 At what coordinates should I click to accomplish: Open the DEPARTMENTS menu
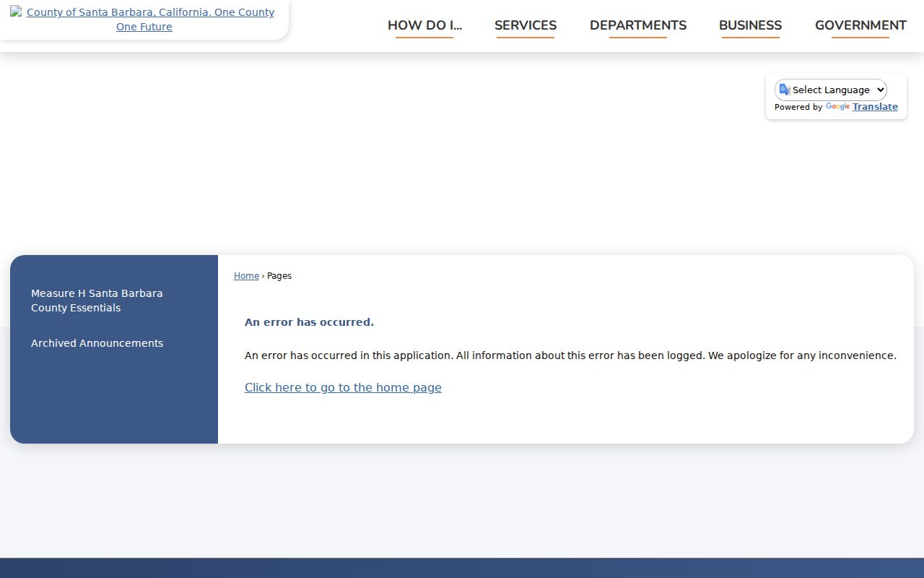point(638,25)
